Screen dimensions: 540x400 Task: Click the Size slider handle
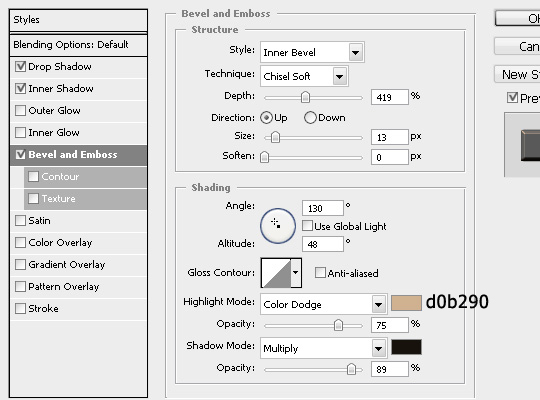click(x=275, y=137)
